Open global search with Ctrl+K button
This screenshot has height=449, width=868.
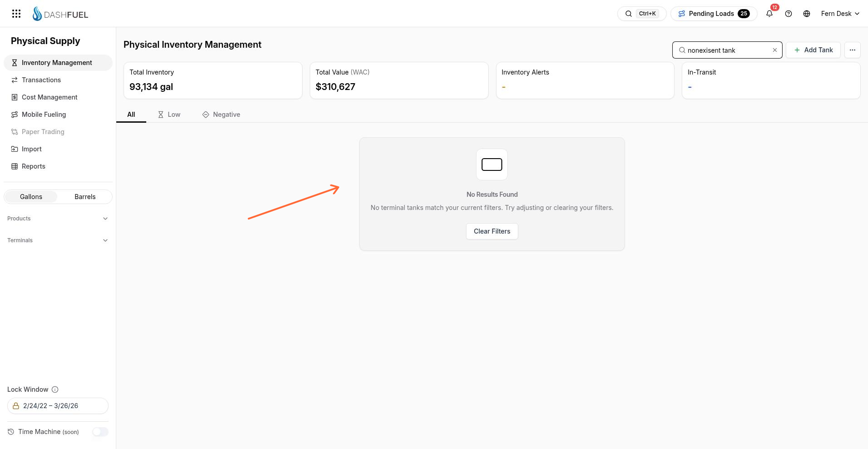pos(642,14)
